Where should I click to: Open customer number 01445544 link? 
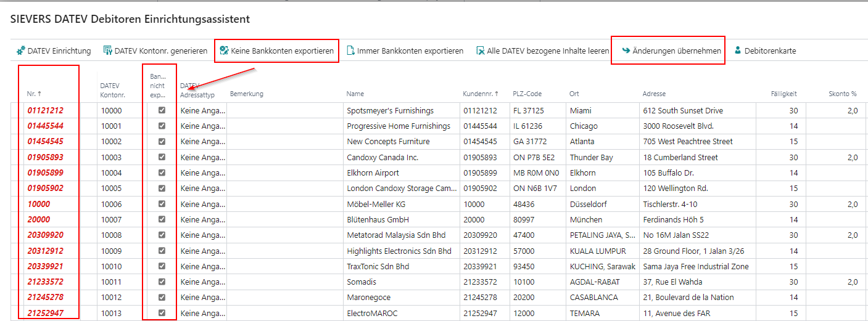(45, 126)
